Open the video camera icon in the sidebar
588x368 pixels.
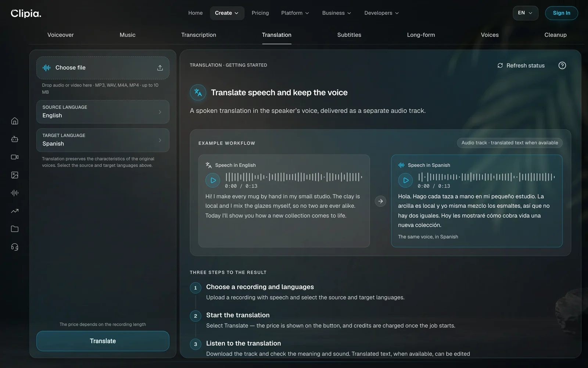[x=15, y=157]
